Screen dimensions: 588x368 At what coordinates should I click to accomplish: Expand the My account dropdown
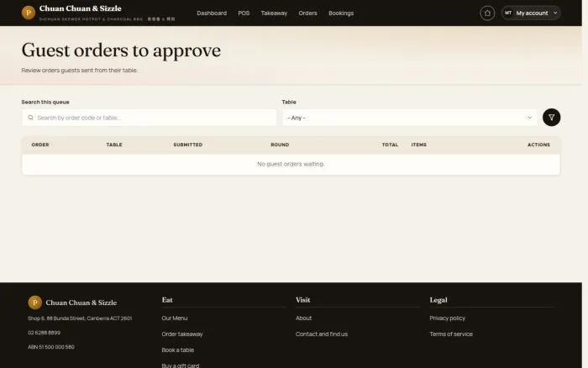coord(531,13)
